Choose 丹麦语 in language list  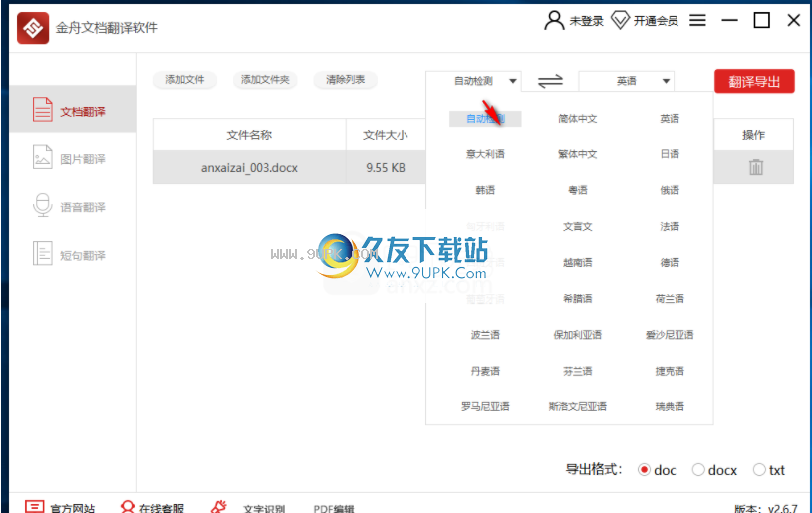pyautogui.click(x=485, y=371)
